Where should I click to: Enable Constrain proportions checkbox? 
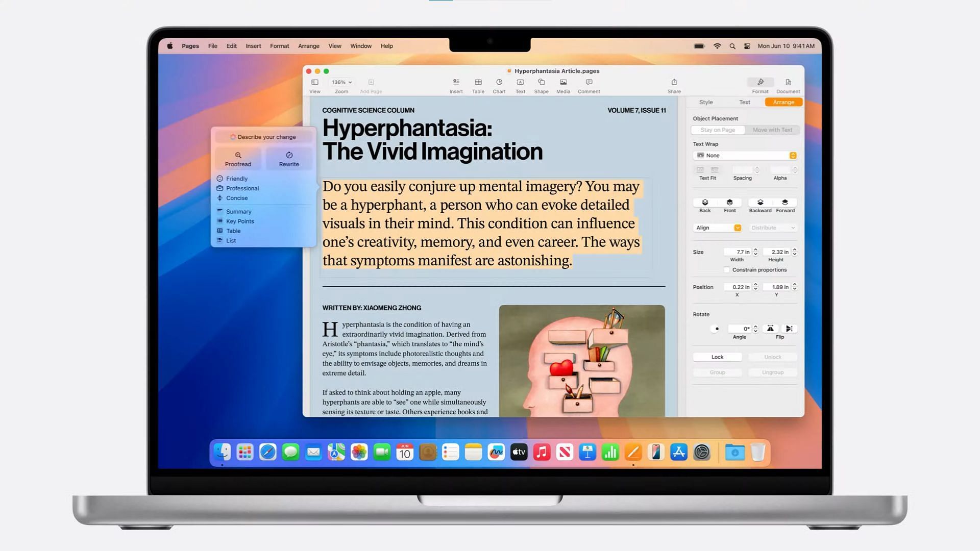(x=726, y=269)
